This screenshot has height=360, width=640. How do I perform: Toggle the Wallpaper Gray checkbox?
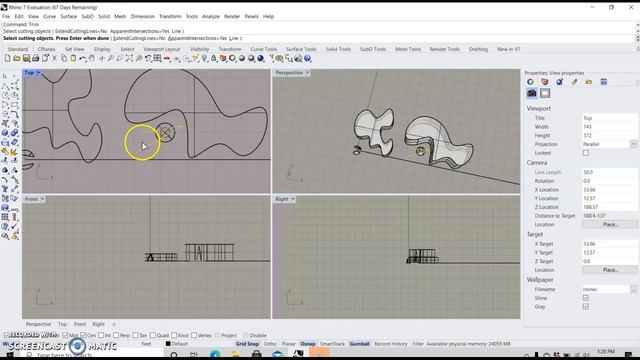[x=586, y=307]
